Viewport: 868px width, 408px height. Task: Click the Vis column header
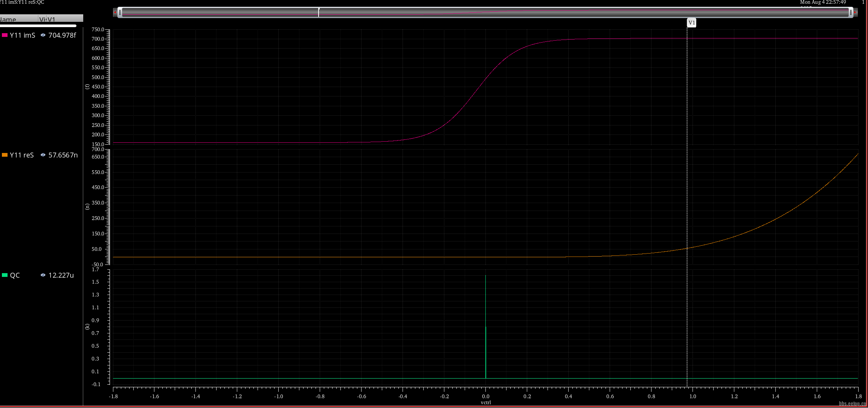[42, 18]
